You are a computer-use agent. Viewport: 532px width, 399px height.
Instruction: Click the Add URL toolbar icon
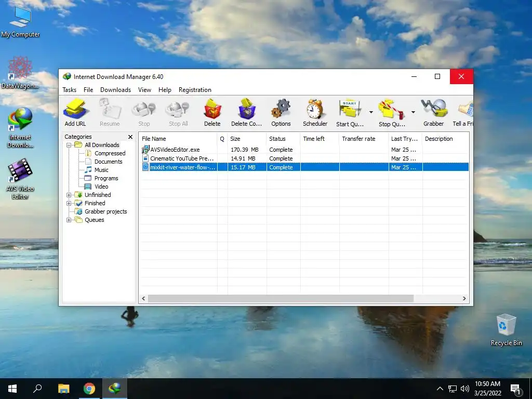75,113
